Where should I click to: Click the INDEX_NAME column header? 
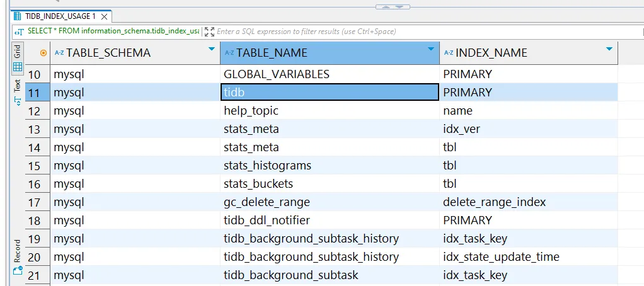coord(491,53)
